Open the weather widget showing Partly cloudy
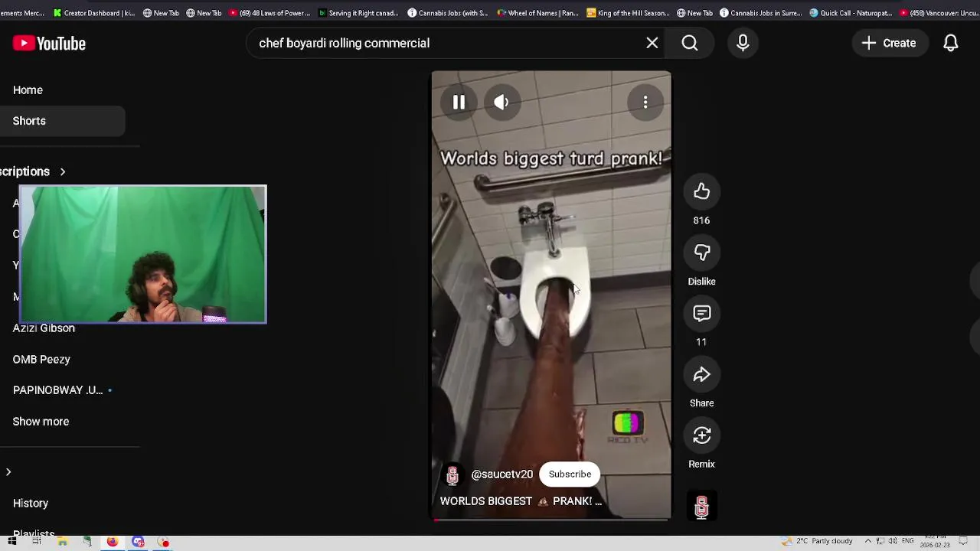The image size is (980, 551). pos(817,541)
